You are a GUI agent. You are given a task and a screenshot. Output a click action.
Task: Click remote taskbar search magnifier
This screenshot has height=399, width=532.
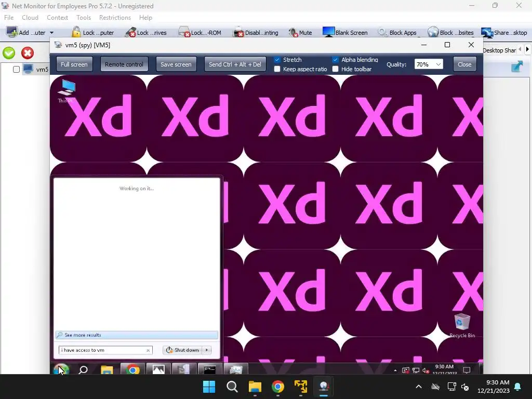tap(83, 370)
